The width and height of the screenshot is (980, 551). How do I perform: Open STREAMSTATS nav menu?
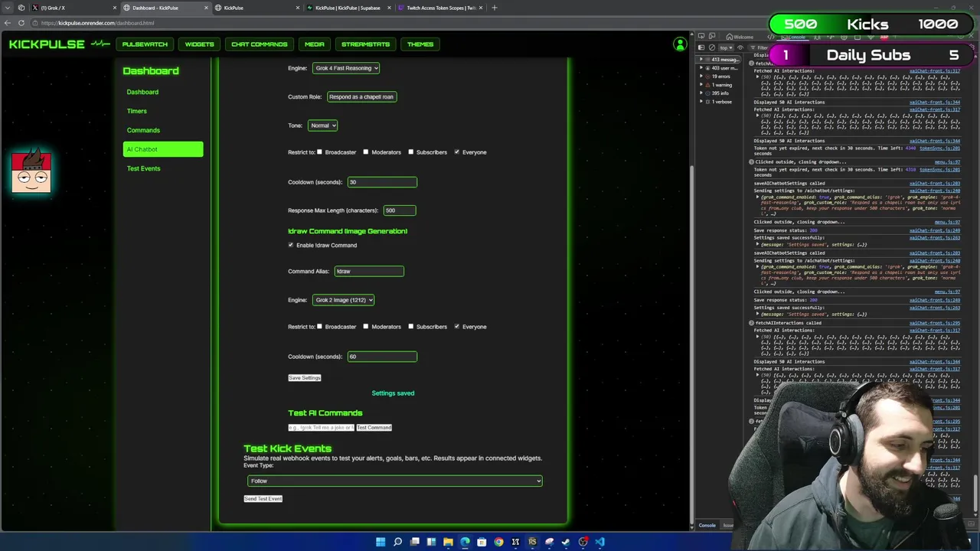pos(365,44)
